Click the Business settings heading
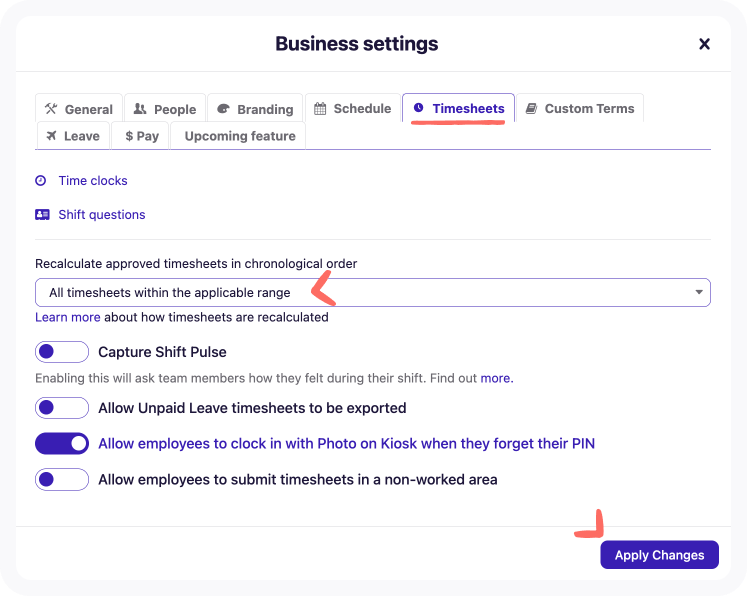747x596 pixels. tap(356, 44)
